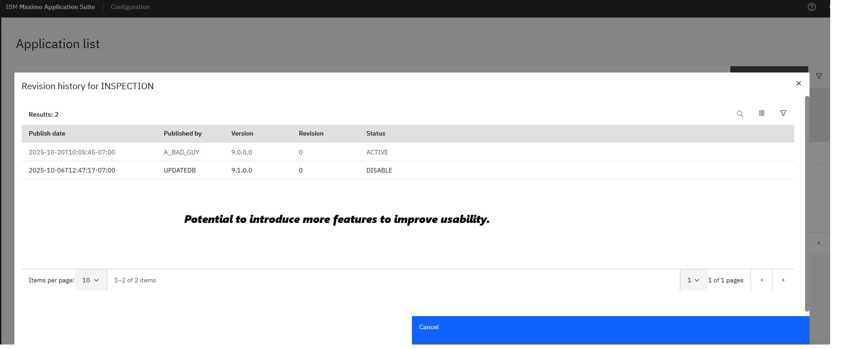Open the page number dropdown
This screenshot has width=868, height=349.
(693, 280)
